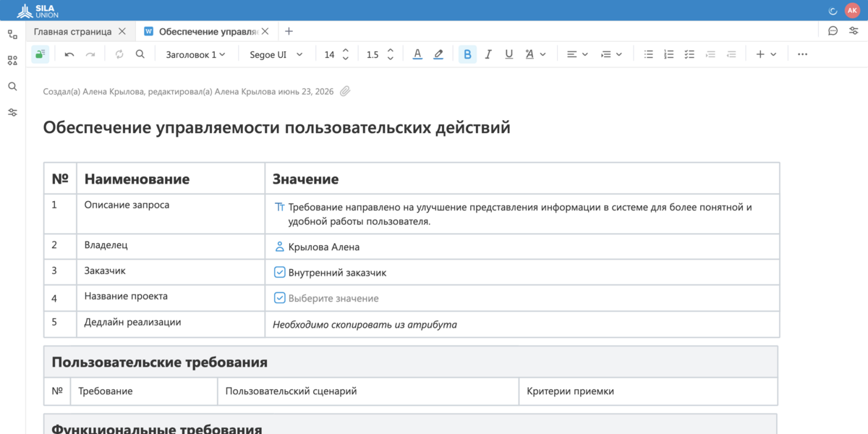The image size is (868, 434).
Task: Close the Главная страница tab
Action: pos(122,31)
